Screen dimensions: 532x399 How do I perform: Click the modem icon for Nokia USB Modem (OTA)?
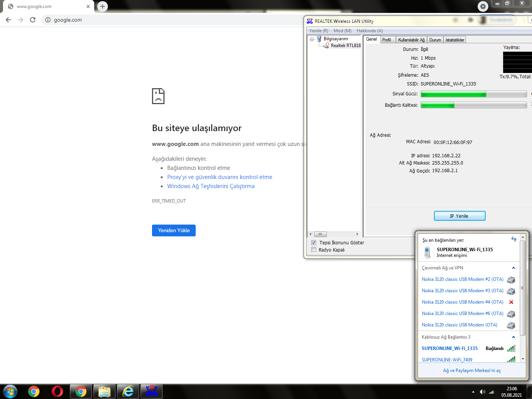click(x=511, y=325)
